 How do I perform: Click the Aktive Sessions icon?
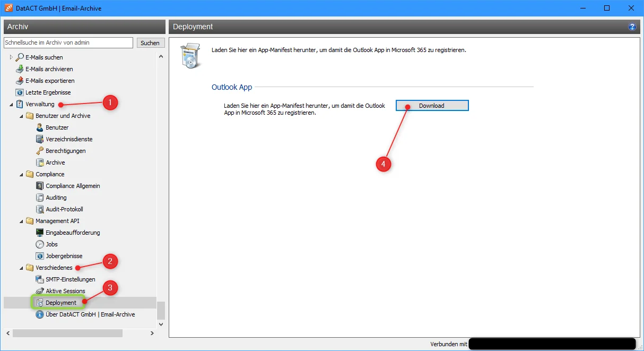click(40, 291)
